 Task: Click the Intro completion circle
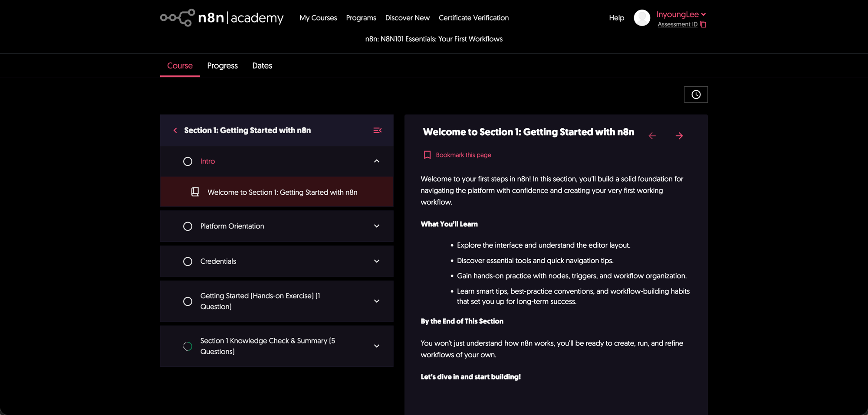[187, 161]
